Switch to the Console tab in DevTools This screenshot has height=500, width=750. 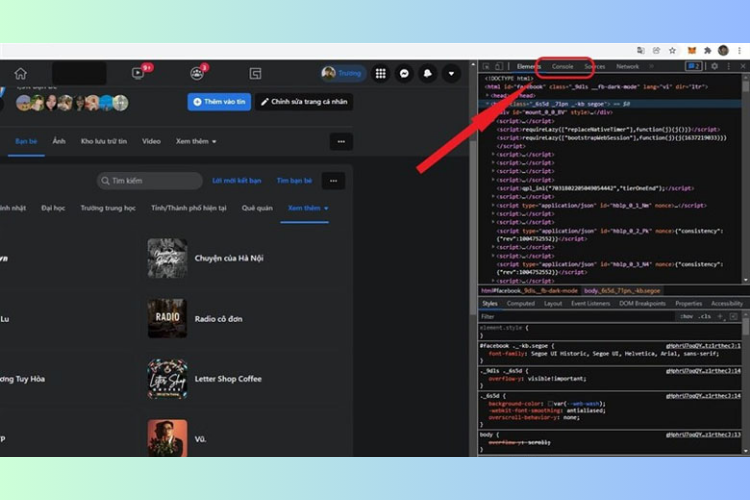[x=562, y=66]
